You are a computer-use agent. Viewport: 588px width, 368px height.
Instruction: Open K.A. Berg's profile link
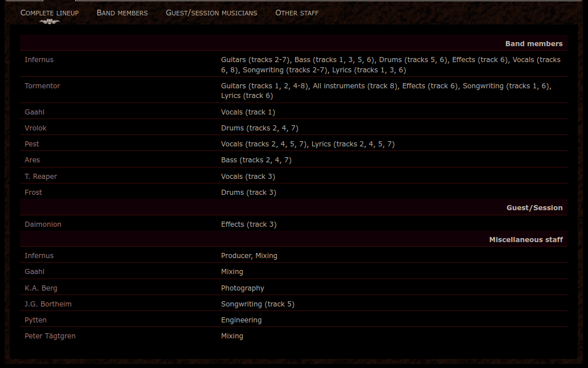click(41, 288)
